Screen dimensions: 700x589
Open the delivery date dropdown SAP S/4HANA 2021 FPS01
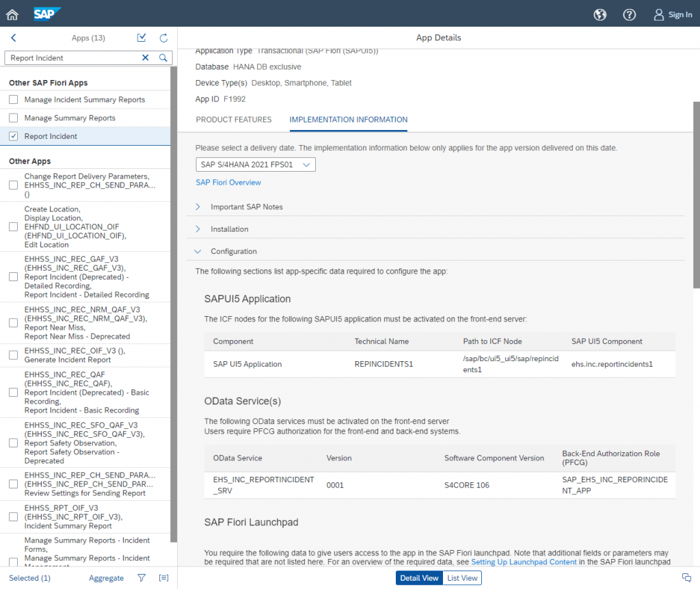click(256, 164)
